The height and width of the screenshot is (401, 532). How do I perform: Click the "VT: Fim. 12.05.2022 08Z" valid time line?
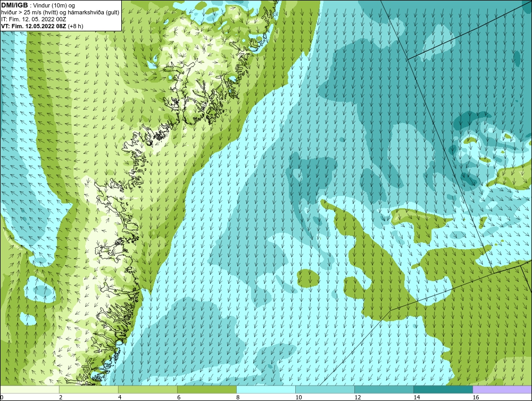34,26
